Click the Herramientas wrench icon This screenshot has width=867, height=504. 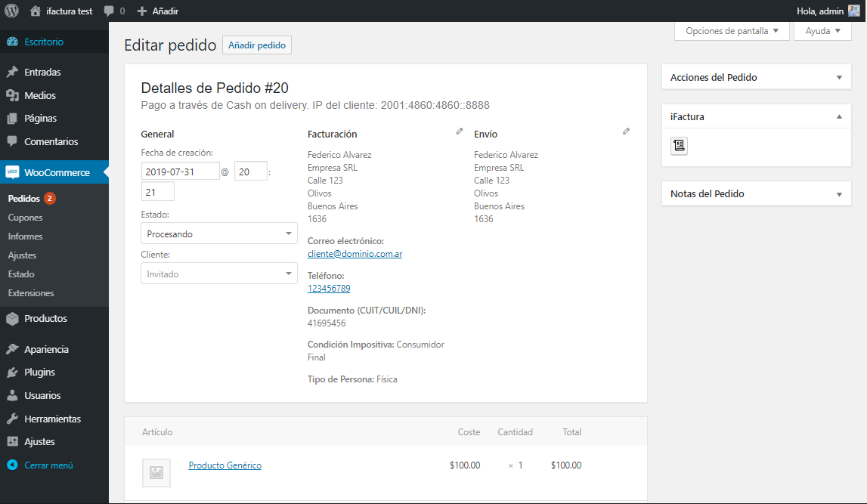12,419
